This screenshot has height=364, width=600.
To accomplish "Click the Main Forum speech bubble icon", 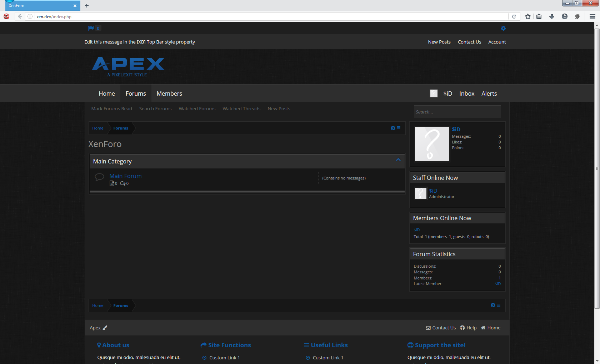I will pos(99,177).
